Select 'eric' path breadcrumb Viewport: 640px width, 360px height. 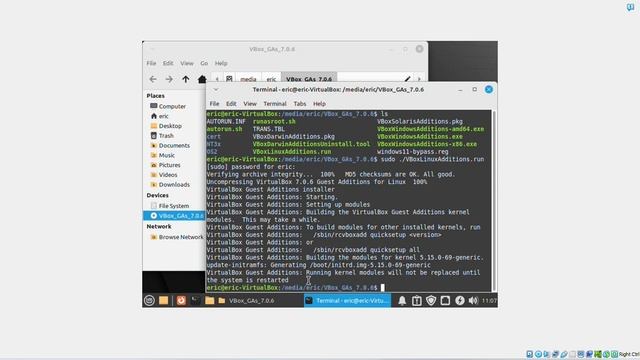click(271, 79)
